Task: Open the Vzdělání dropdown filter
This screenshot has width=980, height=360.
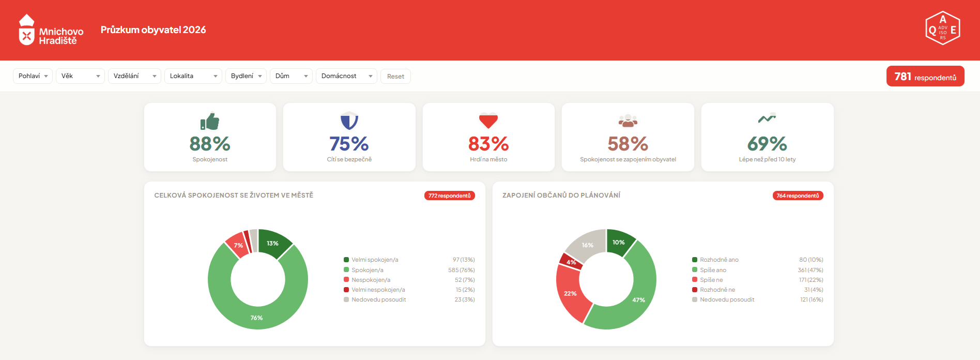Action: 134,76
